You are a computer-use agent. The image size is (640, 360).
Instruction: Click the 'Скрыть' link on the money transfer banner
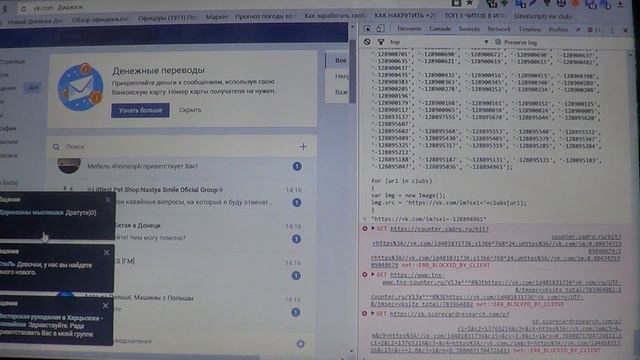pyautogui.click(x=190, y=110)
